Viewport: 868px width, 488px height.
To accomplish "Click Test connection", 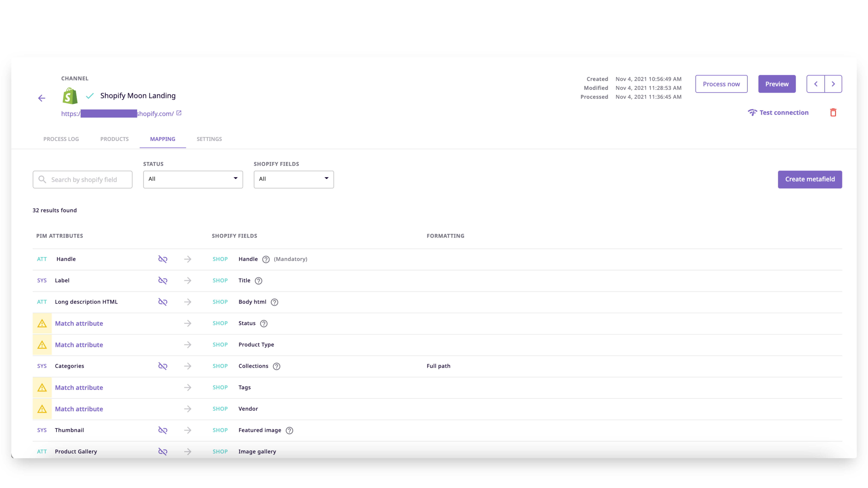I will pyautogui.click(x=778, y=113).
